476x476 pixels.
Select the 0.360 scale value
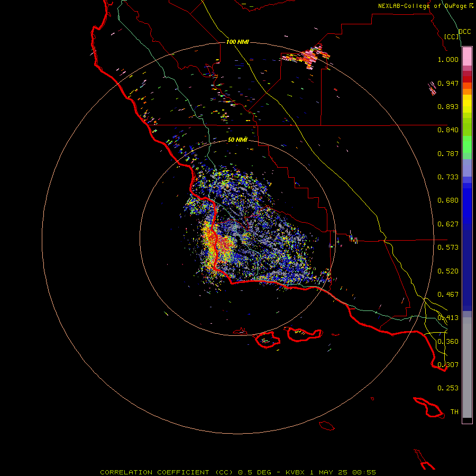pyautogui.click(x=448, y=342)
